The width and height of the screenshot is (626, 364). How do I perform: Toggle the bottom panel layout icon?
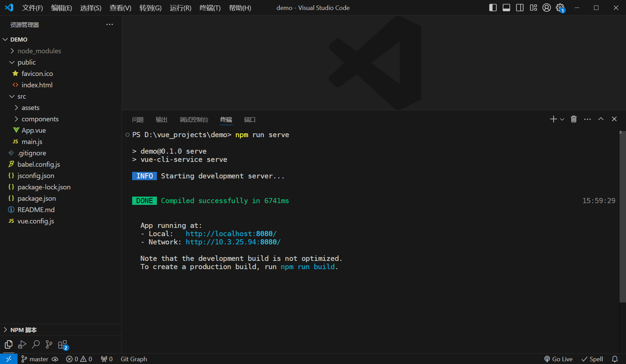(506, 8)
